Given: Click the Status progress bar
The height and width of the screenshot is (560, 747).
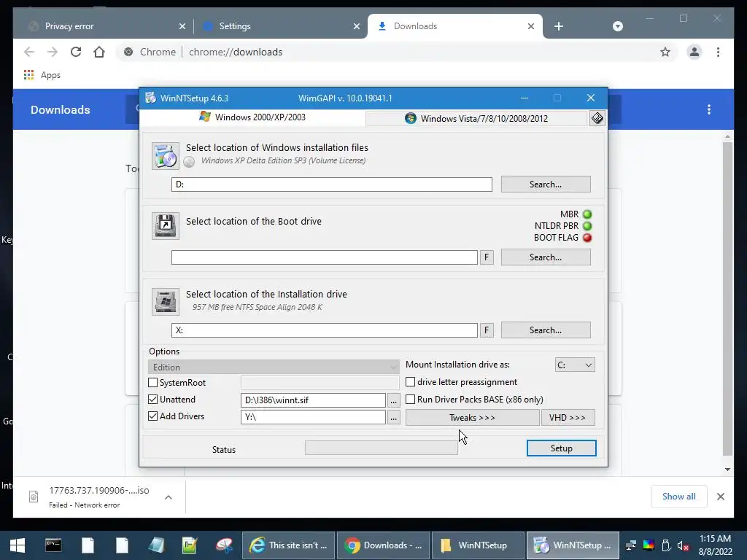Looking at the screenshot, I should pos(381,448).
